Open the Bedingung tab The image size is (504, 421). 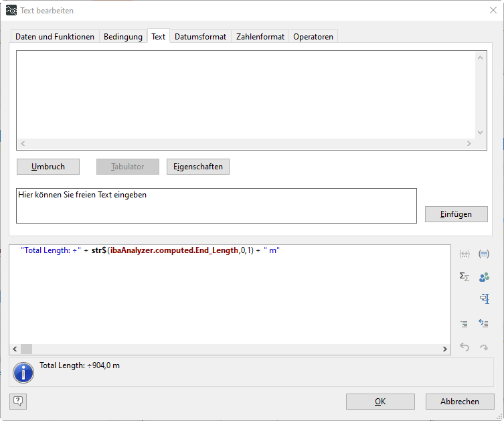pos(122,37)
